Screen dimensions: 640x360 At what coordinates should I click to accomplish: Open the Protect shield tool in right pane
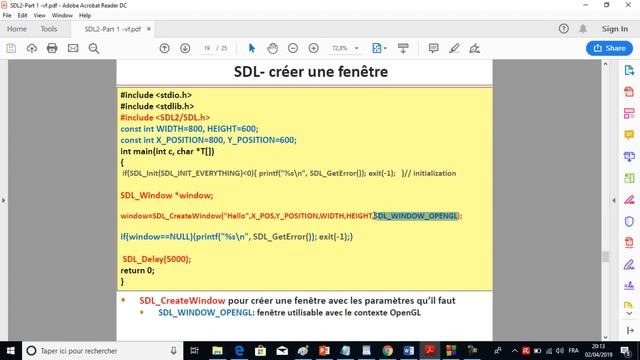[629, 221]
